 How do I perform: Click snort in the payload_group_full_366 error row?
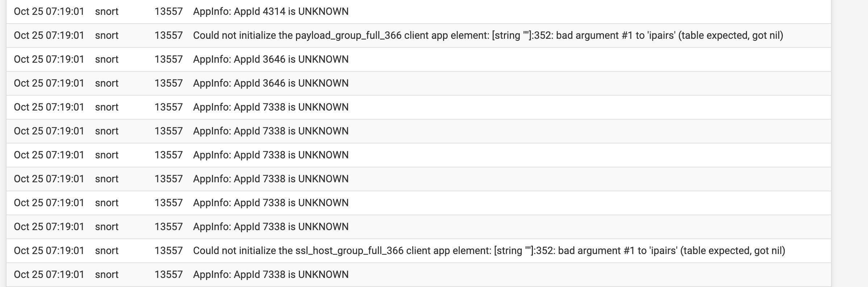[x=107, y=36]
